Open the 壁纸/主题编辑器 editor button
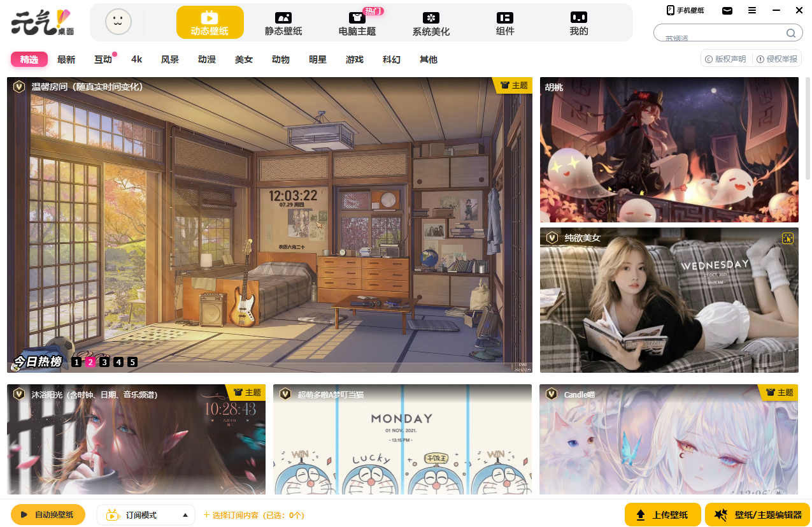This screenshot has width=812, height=527. point(757,515)
